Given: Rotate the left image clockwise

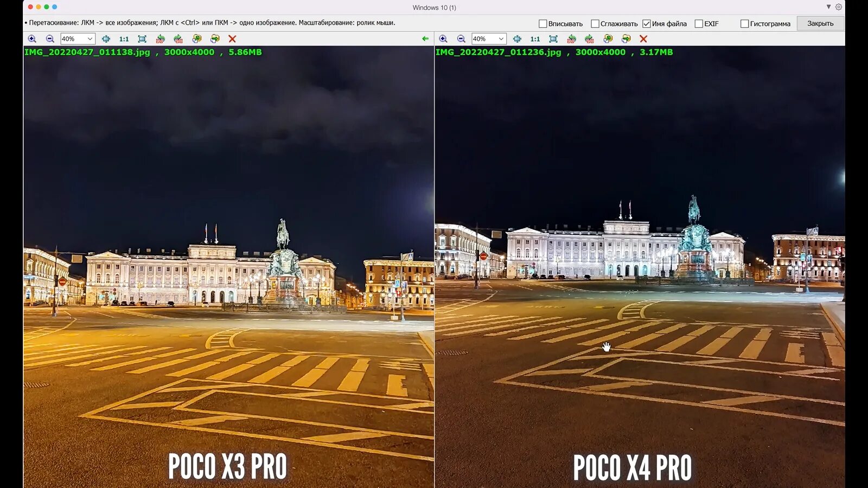Looking at the screenshot, I should pyautogui.click(x=178, y=39).
